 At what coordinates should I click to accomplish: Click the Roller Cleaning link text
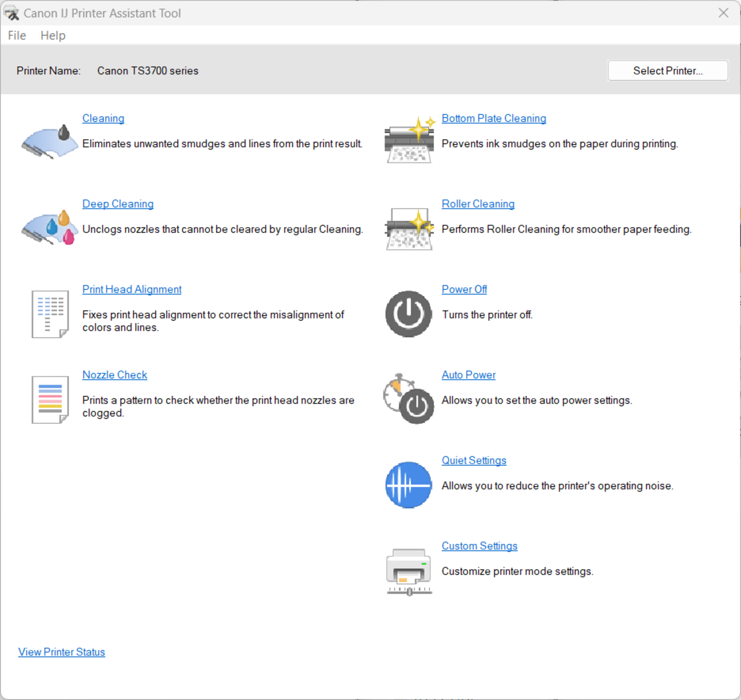coord(478,204)
